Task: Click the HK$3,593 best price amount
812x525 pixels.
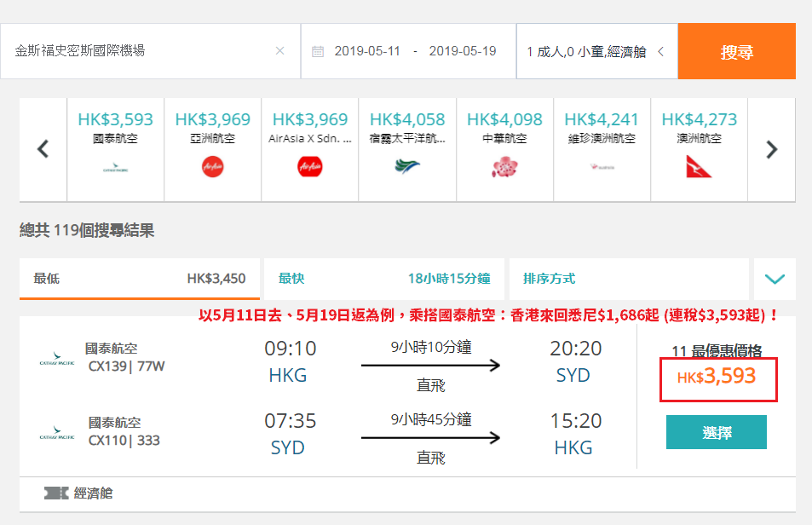Action: pos(717,377)
